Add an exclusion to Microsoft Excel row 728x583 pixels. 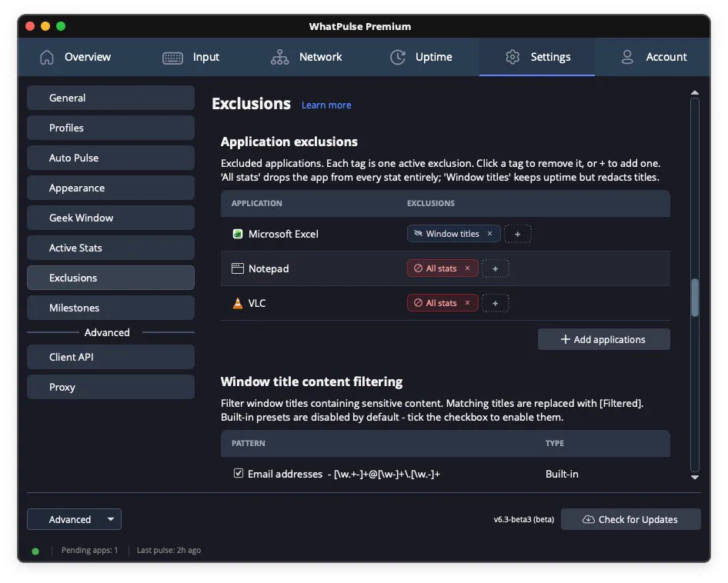pyautogui.click(x=517, y=234)
